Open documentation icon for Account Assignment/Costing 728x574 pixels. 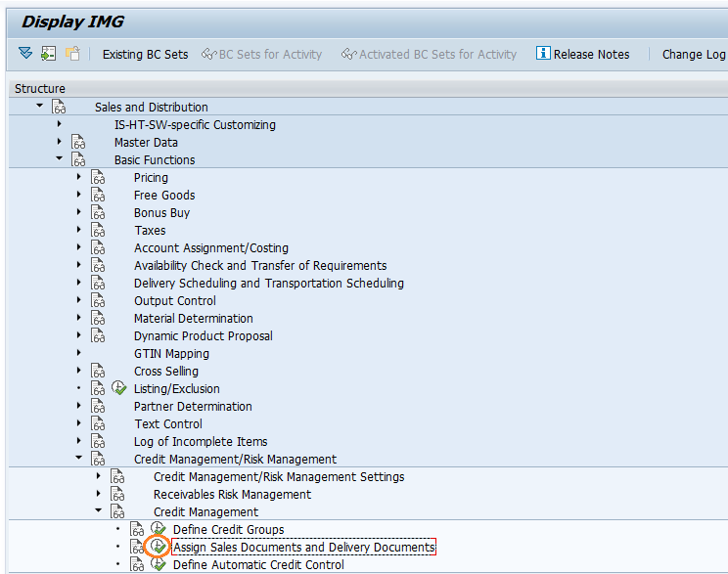[98, 247]
